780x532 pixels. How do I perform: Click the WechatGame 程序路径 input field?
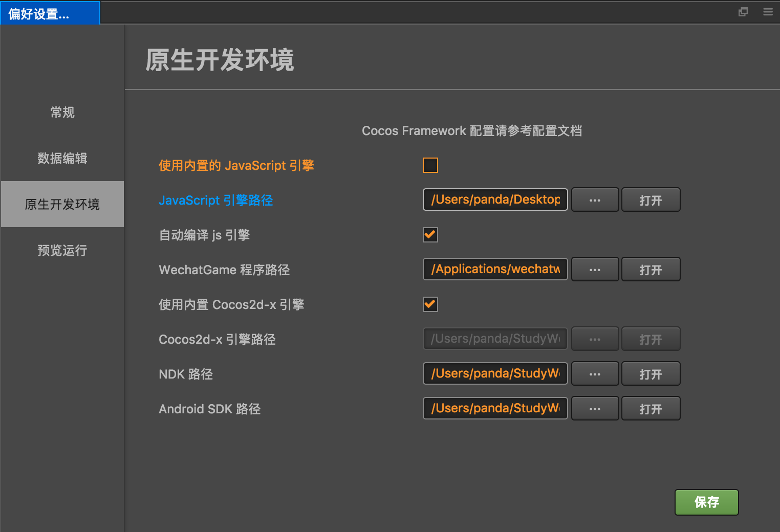pyautogui.click(x=495, y=269)
